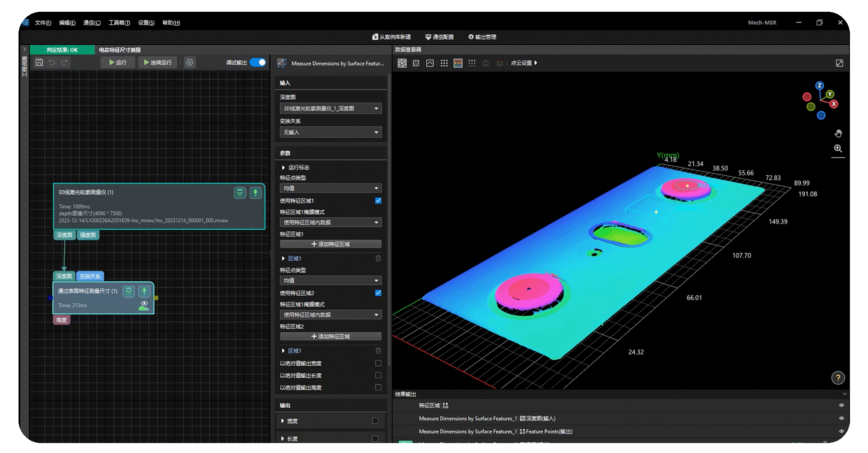
Task: Open first 特征区域1掩膜模式 dropdown
Action: 330,222
